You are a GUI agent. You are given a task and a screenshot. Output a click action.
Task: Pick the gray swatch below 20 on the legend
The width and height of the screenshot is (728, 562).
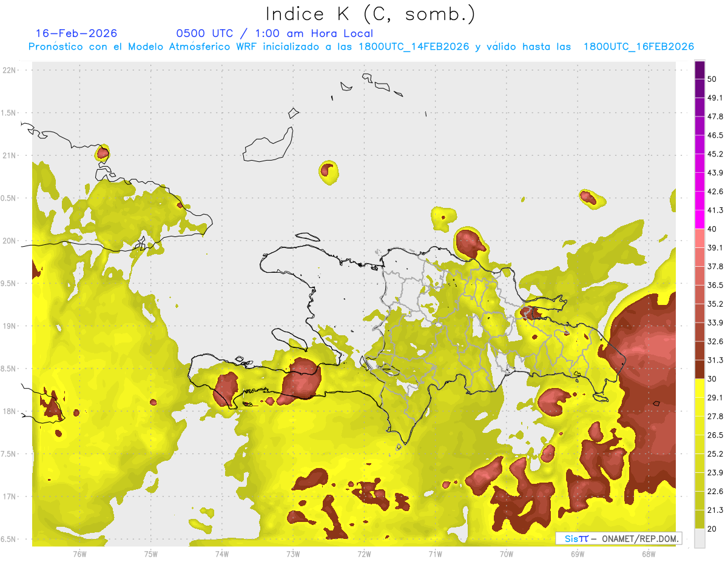click(699, 538)
